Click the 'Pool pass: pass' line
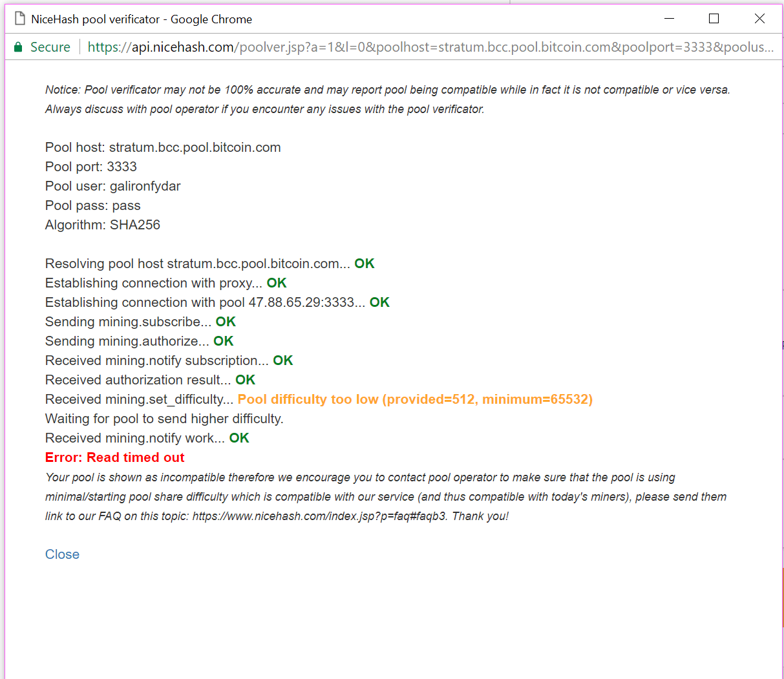This screenshot has height=679, width=784. pos(93,205)
